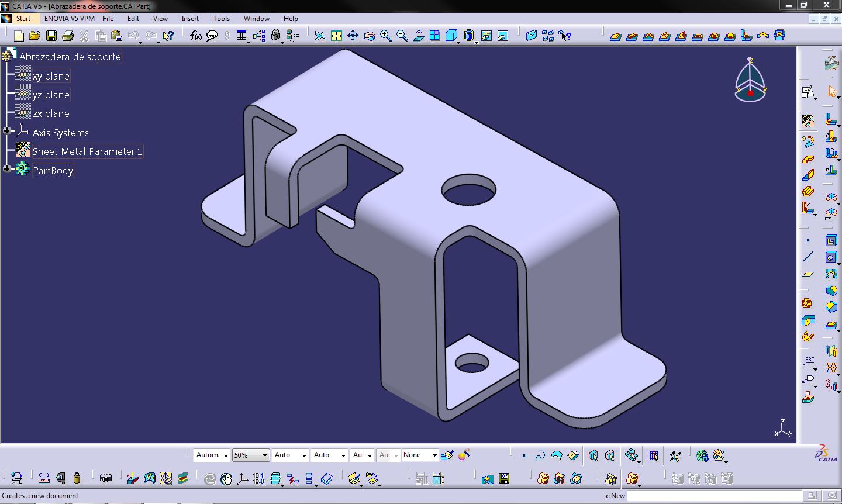Print the document via printer icon
The image size is (842, 504).
point(68,36)
